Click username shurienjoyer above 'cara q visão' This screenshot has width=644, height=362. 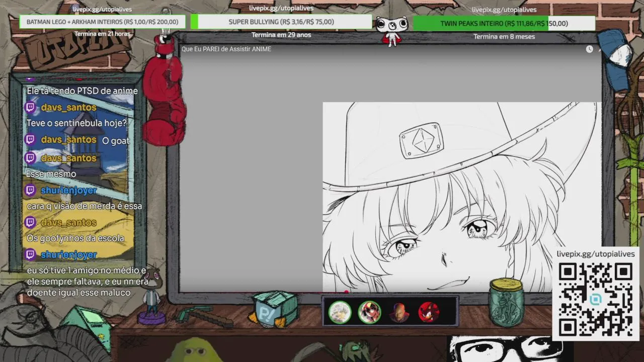pyautogui.click(x=69, y=190)
